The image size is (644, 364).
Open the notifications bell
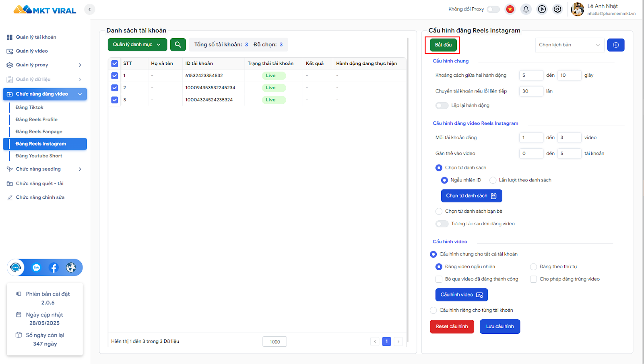[x=526, y=9]
